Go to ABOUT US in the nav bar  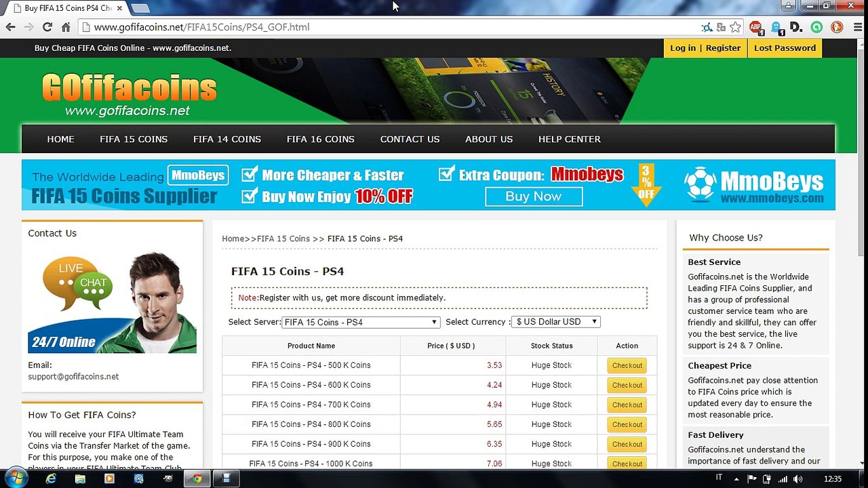[x=489, y=139]
